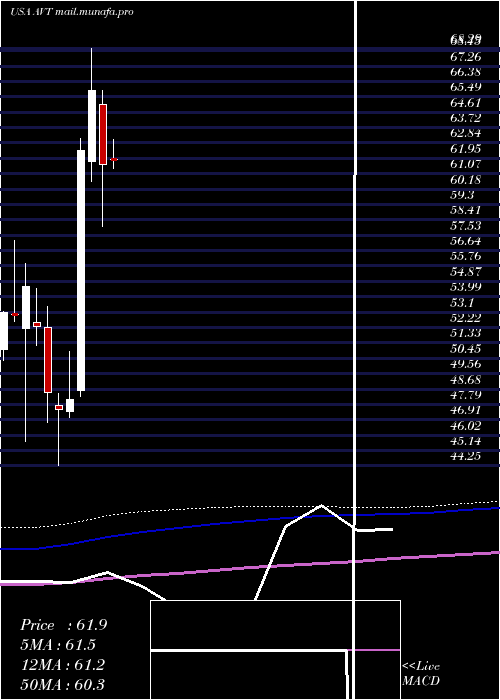Viewport: 500px width, 700px height.
Task: Click the 55.76 price axis label
Action: [x=466, y=256]
